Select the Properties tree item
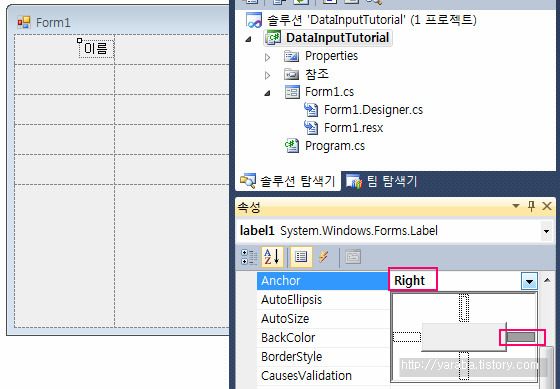Image resolution: width=560 pixels, height=389 pixels. pyautogui.click(x=331, y=56)
